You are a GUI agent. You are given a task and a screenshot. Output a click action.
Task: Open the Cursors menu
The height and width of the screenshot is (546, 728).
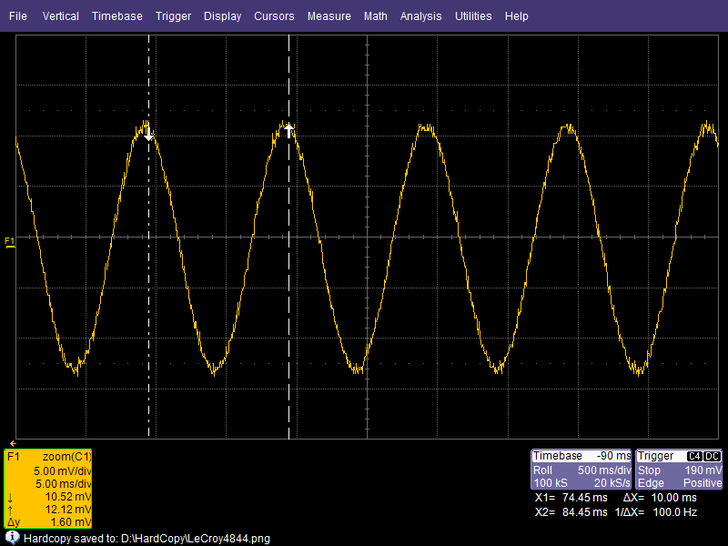tap(274, 17)
